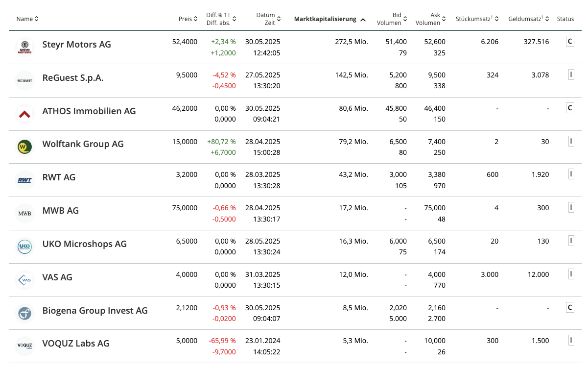Screen dimensions: 588x372
Task: Click status badge I for UKO Microshops
Action: click(571, 241)
